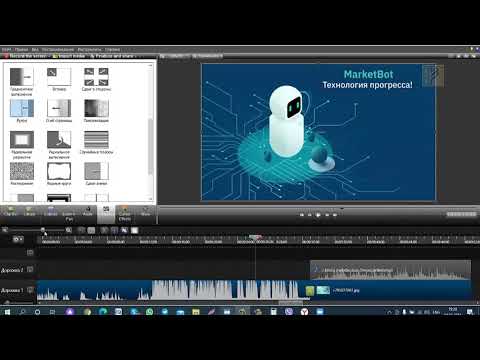Open the Audio tab
Image resolution: width=480 pixels, height=360 pixels.
point(88,212)
